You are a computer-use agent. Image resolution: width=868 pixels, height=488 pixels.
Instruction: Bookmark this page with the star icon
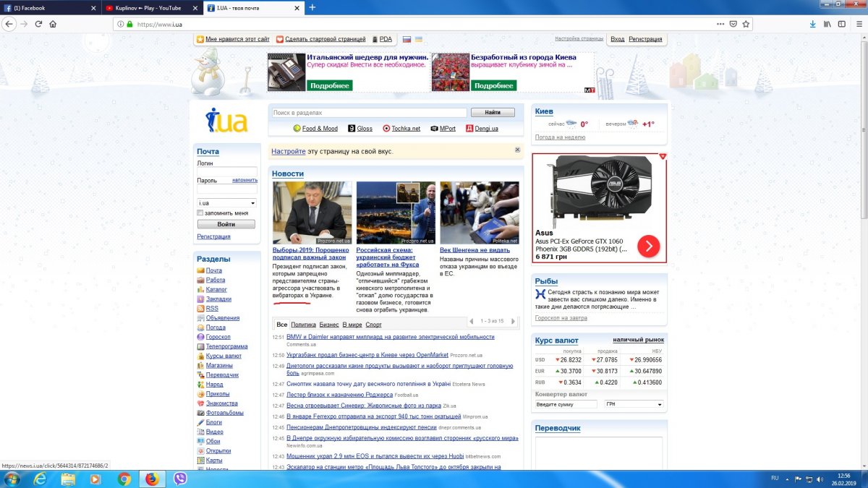tap(745, 24)
